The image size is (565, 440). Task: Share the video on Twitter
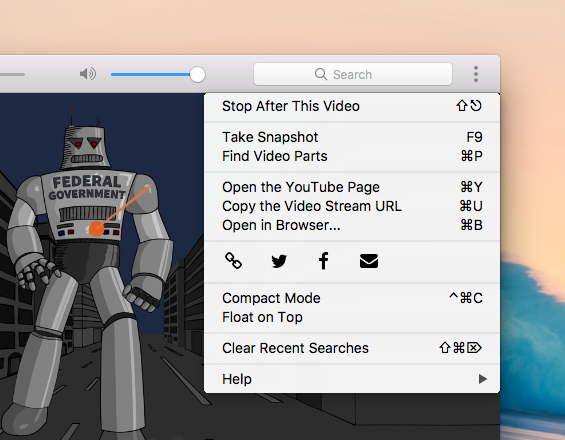pos(279,261)
